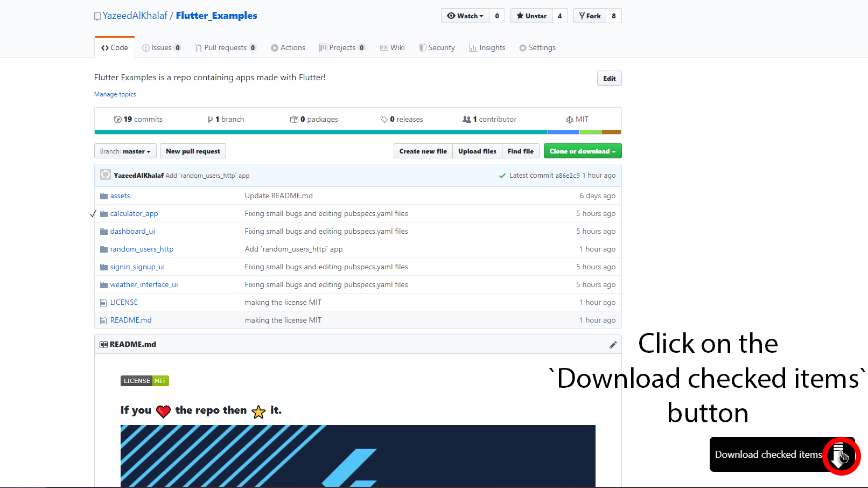Image resolution: width=868 pixels, height=488 pixels.
Task: Click the signin_signup_ui folder icon
Action: click(104, 267)
